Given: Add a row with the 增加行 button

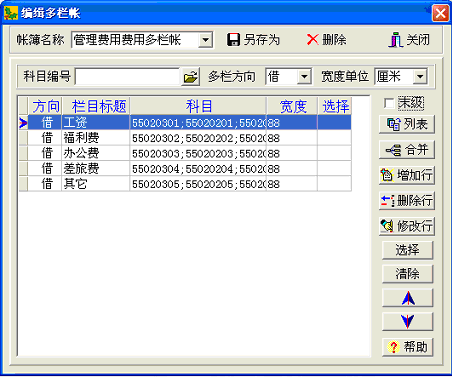Looking at the screenshot, I should tap(407, 175).
